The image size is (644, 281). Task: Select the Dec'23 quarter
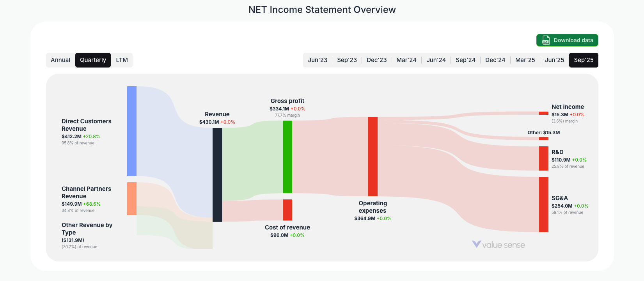(376, 60)
